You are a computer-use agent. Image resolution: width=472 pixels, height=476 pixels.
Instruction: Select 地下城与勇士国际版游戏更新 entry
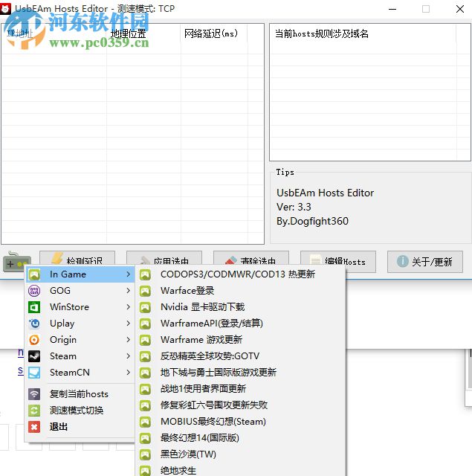point(240,373)
